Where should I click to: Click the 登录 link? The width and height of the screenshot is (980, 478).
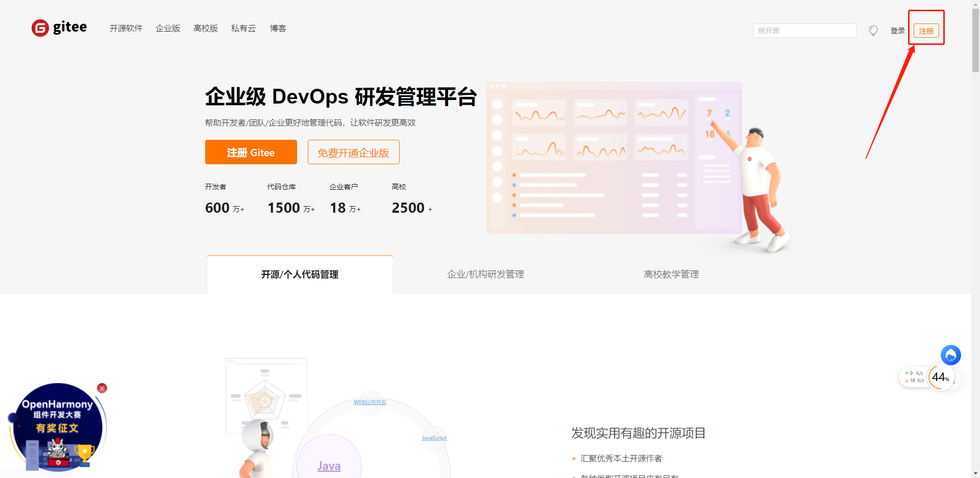pos(897,31)
